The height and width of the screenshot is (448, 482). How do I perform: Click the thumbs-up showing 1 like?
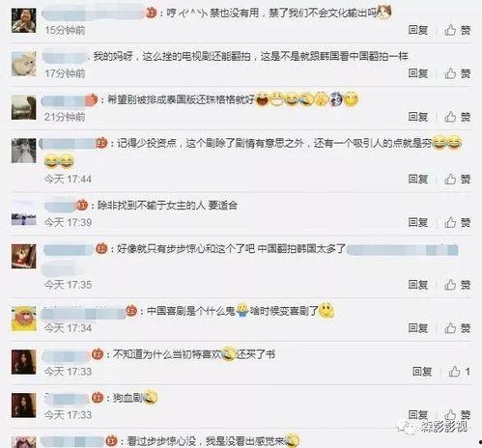tap(460, 372)
